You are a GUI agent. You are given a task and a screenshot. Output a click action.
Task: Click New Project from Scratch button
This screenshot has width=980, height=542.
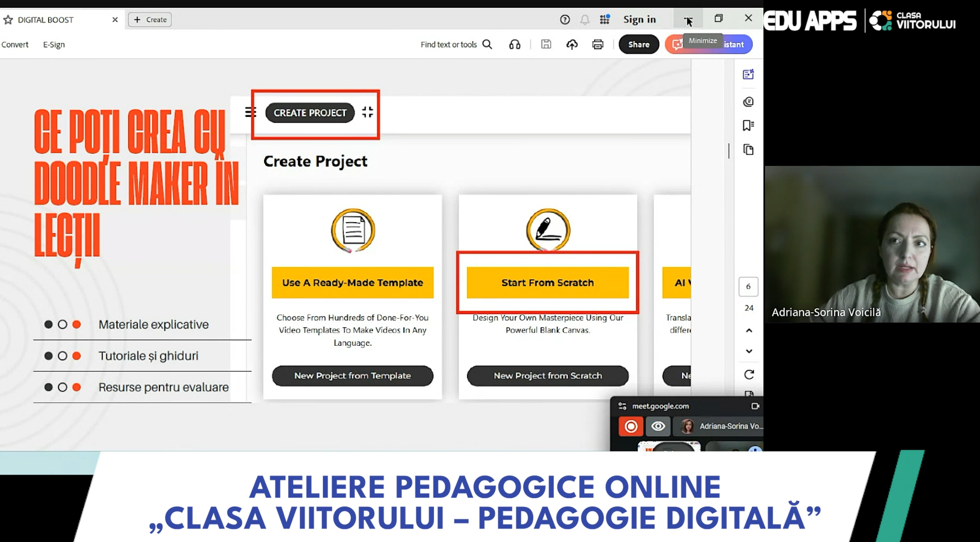pyautogui.click(x=548, y=376)
